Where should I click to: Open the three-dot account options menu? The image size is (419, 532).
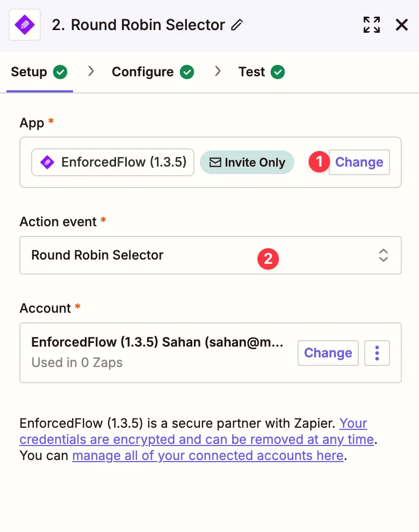377,353
